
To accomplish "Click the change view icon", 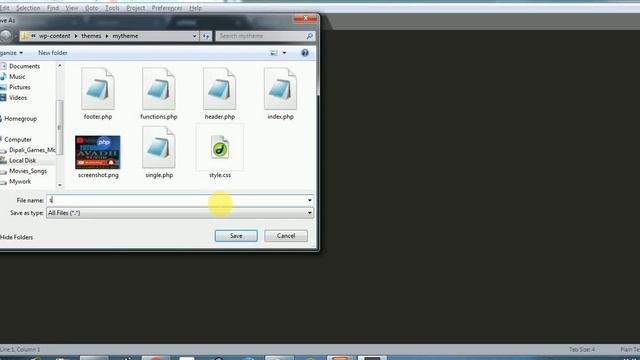I will (x=274, y=53).
